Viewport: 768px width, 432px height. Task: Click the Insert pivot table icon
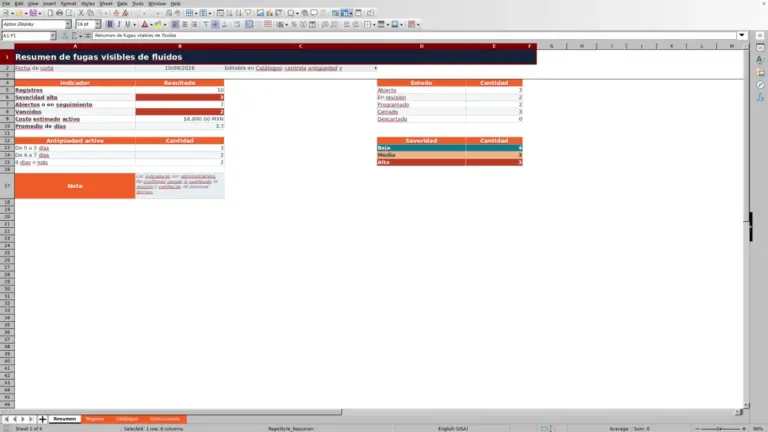[x=279, y=13]
